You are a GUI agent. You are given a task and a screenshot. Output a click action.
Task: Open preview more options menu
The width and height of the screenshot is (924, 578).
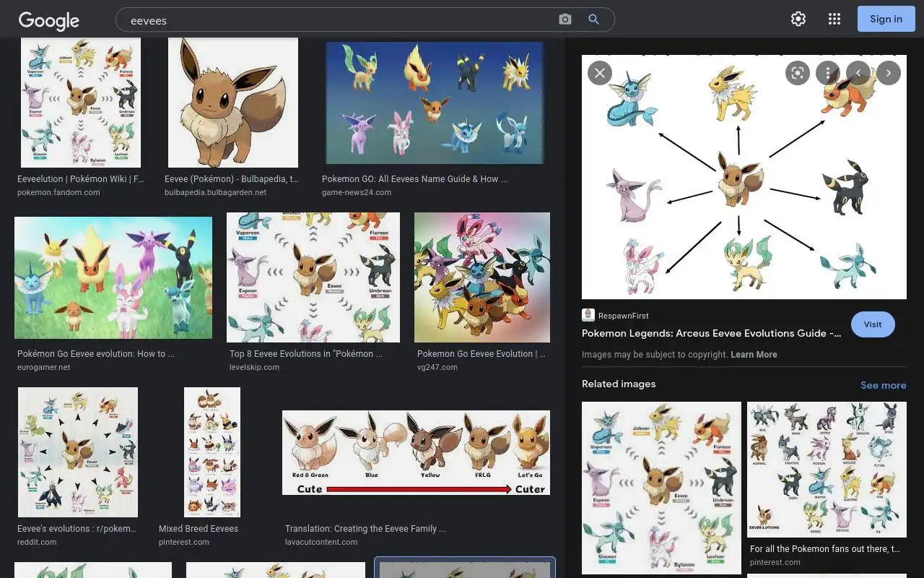click(828, 73)
